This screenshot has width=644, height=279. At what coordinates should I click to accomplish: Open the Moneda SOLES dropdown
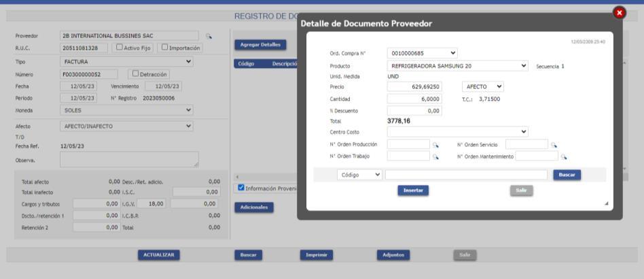[126, 110]
